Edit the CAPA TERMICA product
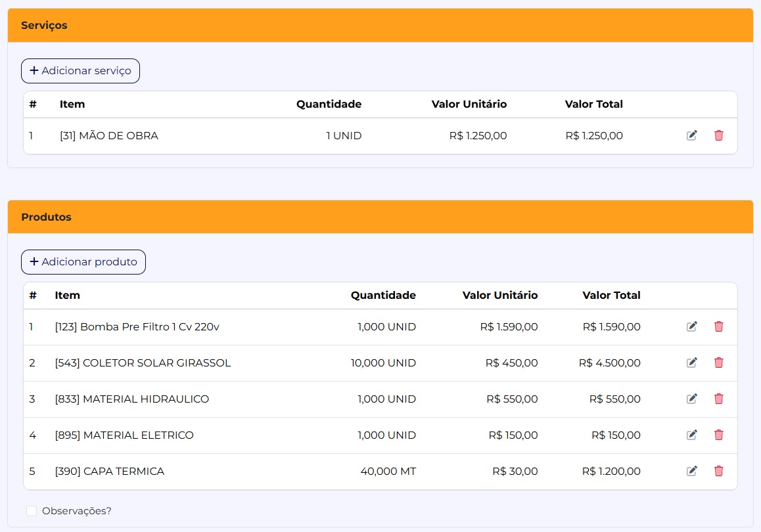Image resolution: width=761 pixels, height=532 pixels. click(691, 471)
